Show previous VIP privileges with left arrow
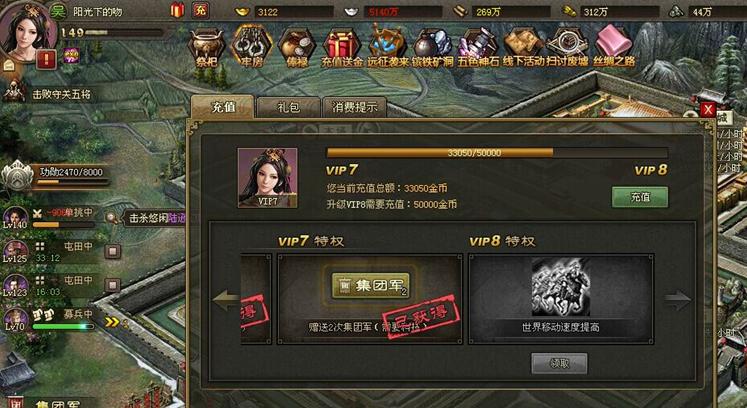 (x=226, y=299)
